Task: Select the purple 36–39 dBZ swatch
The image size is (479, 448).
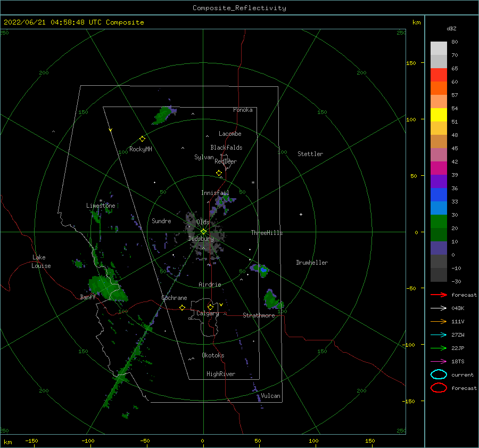Action: pyautogui.click(x=439, y=182)
